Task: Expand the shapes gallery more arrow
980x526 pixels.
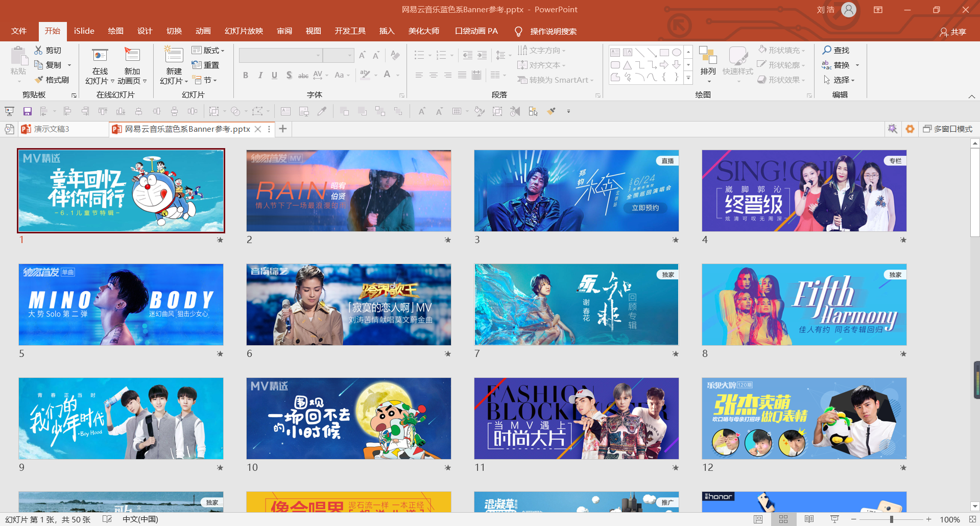Action: 688,78
